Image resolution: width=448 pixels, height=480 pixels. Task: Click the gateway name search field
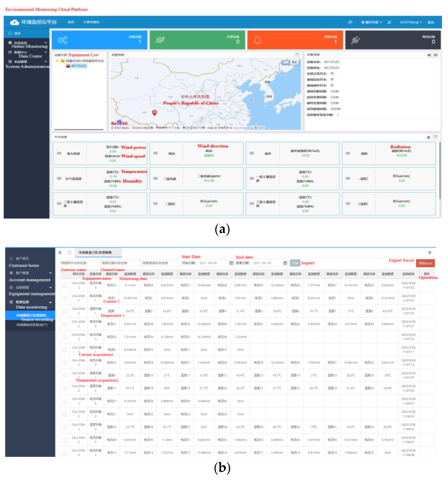point(79,263)
